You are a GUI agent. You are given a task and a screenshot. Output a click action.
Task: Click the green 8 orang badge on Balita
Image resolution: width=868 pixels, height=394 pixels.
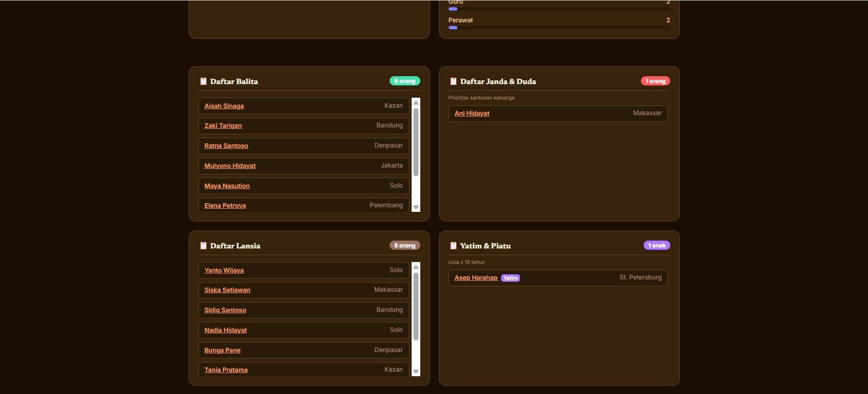[405, 81]
